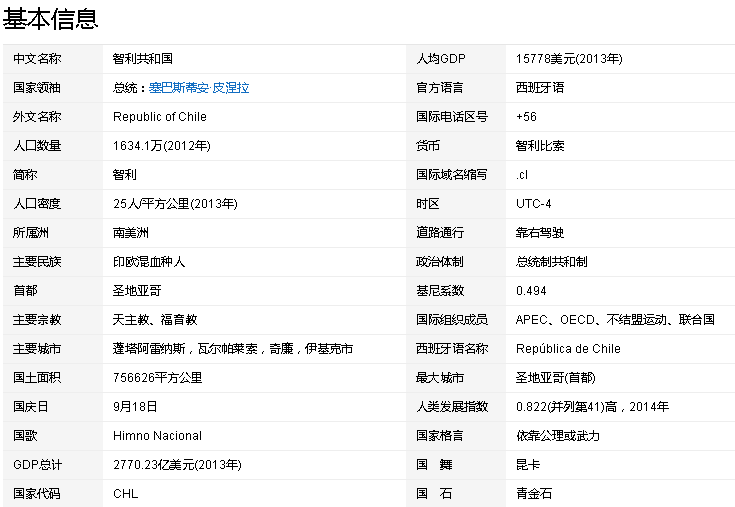Click the 货币 label
The height and width of the screenshot is (507, 735).
click(428, 146)
